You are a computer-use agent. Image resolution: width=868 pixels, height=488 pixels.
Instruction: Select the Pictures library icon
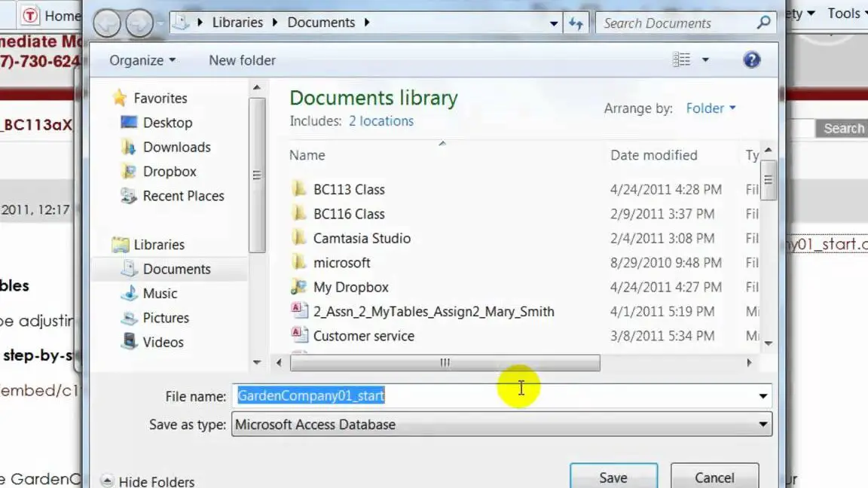pos(128,317)
